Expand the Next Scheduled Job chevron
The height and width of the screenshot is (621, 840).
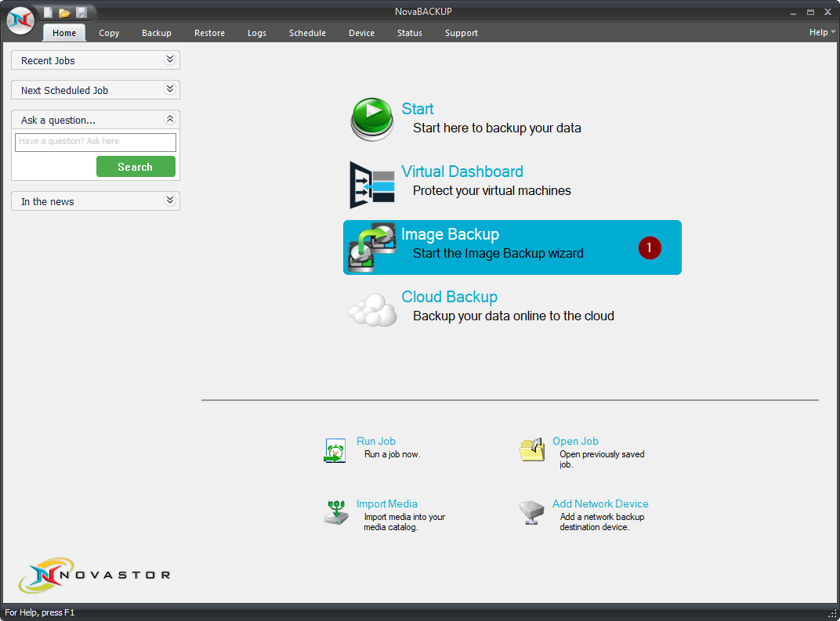coord(170,88)
